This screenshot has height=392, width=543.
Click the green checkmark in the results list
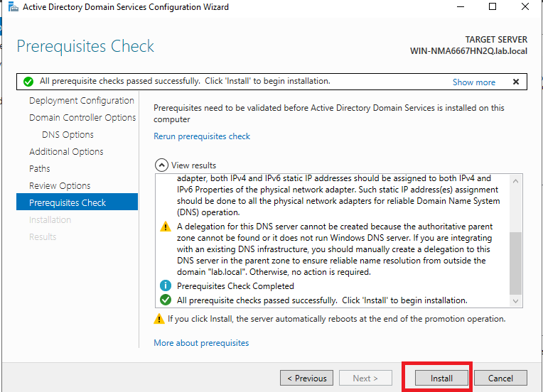coord(165,300)
